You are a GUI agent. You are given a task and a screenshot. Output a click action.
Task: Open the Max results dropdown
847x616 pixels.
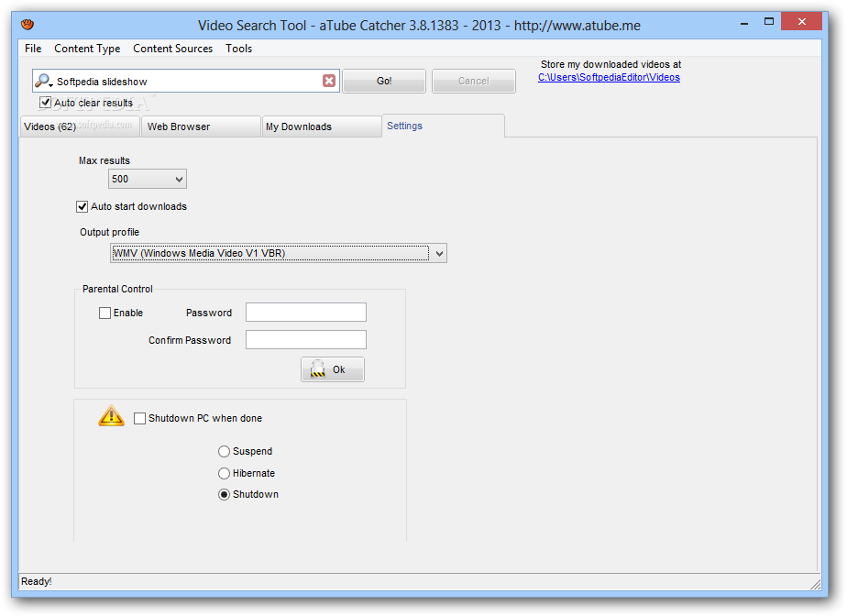148,179
